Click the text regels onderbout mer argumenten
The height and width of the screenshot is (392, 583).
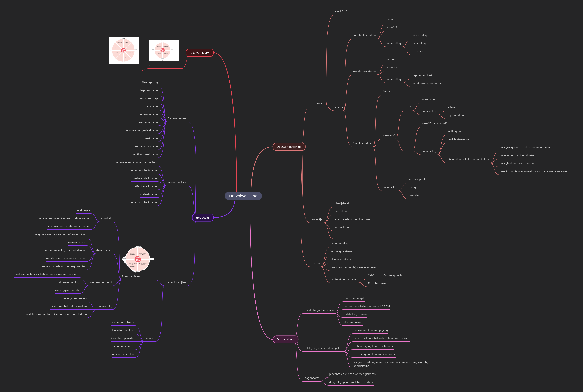click(x=64, y=267)
